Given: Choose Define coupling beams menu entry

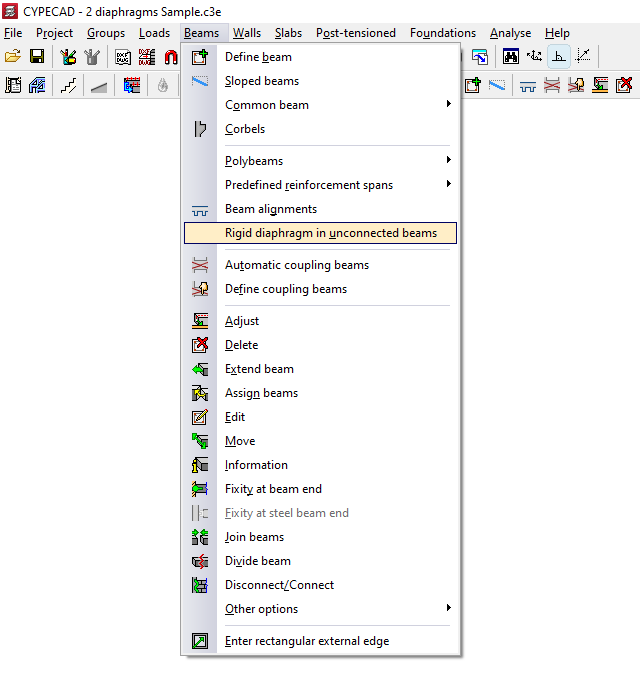Looking at the screenshot, I should (320, 289).
